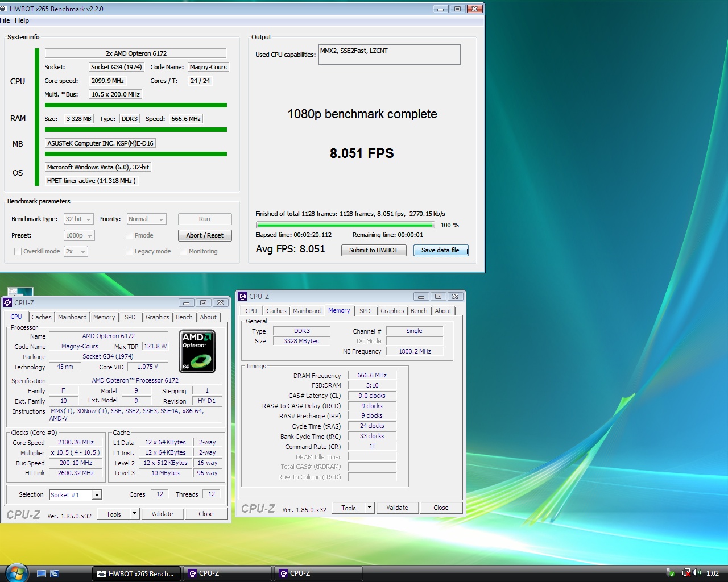Click the 100 % benchmark progress bar
Viewport: 728px width, 582px height.
345,225
